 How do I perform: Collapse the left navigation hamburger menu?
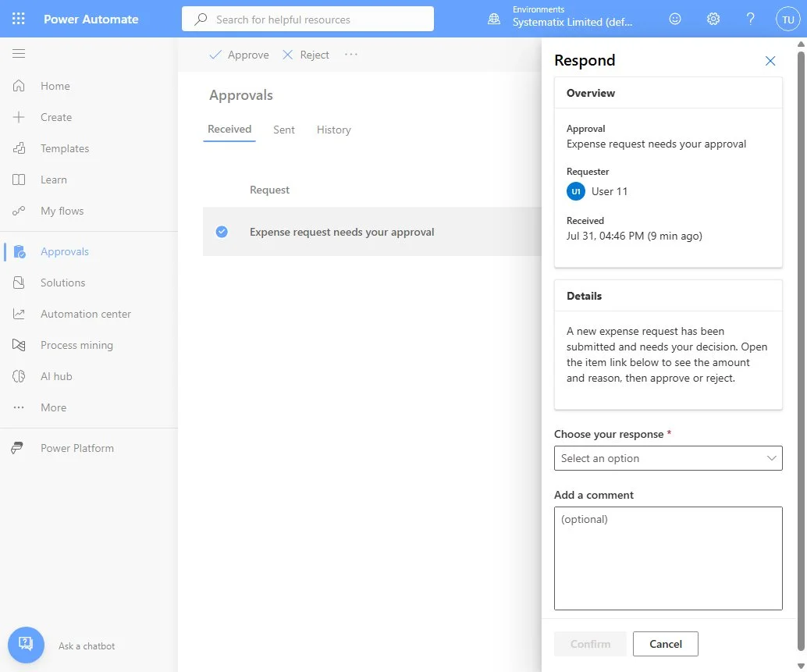coord(19,54)
